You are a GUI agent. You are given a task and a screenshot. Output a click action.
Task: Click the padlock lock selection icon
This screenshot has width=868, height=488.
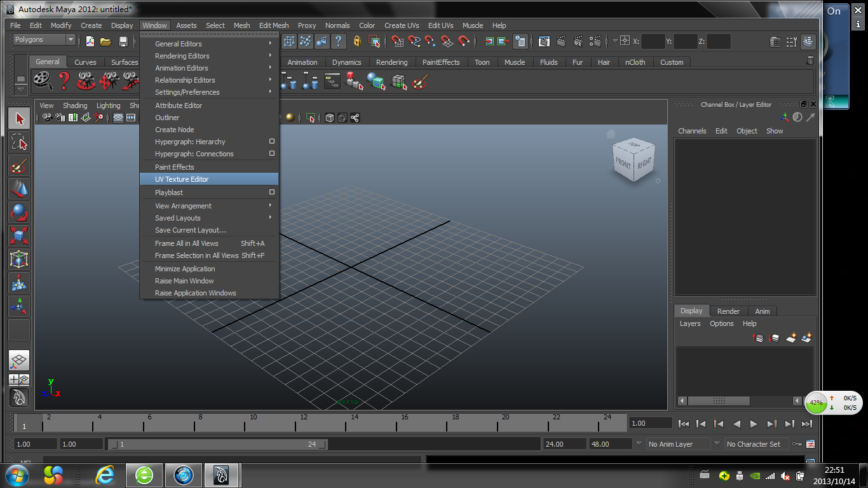point(357,41)
